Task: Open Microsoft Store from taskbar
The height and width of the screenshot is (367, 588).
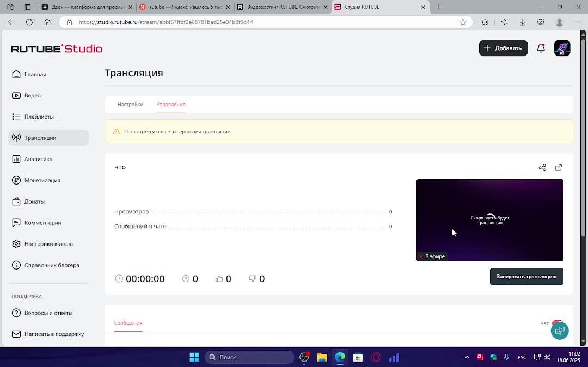Action: coord(358,357)
